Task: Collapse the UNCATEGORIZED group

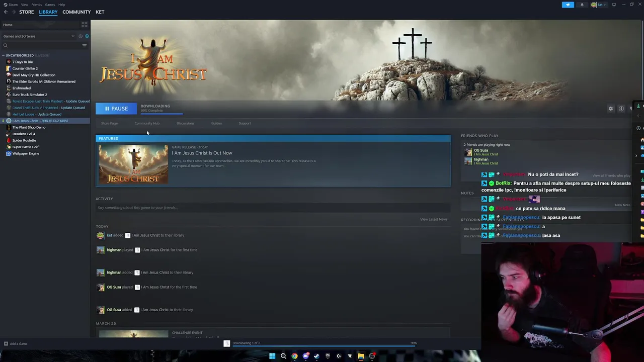Action: coord(19,55)
